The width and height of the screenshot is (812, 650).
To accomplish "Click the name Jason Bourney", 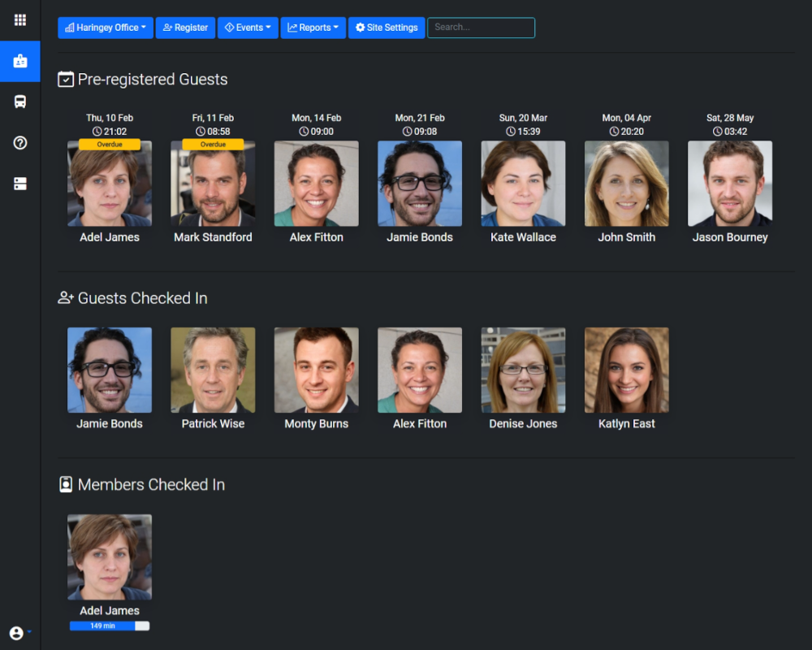I will pos(730,237).
